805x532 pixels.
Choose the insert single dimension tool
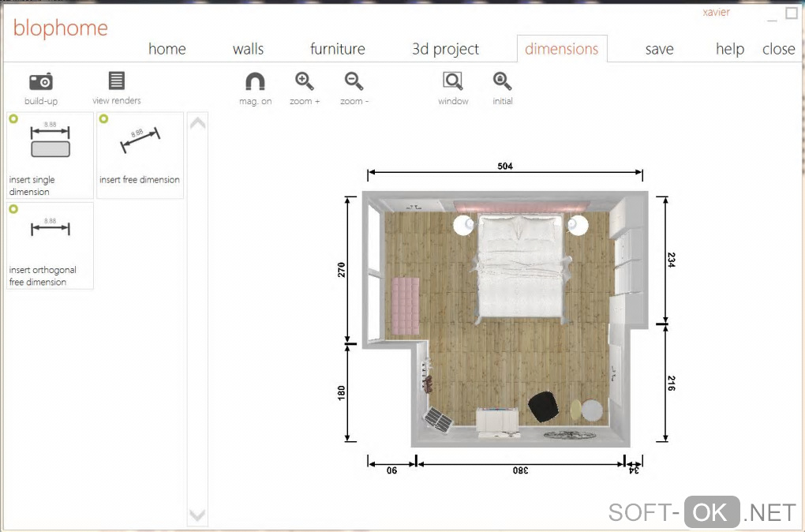50,155
